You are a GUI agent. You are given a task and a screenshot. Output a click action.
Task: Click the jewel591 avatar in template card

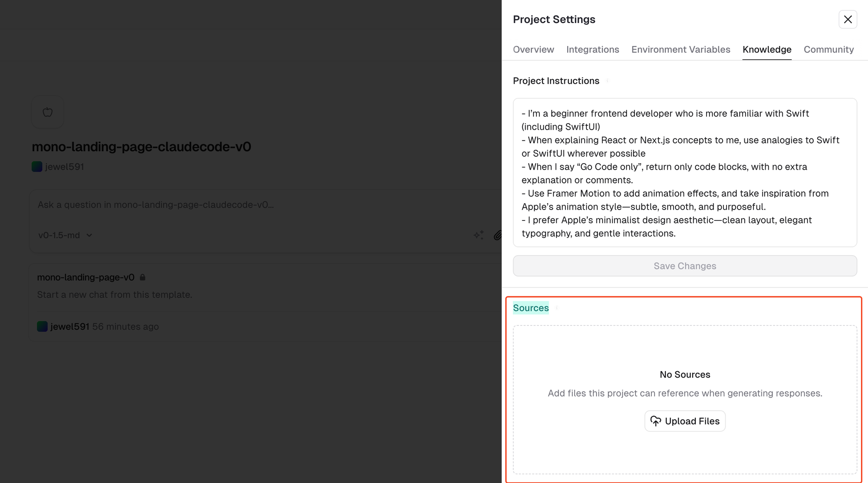click(x=42, y=326)
